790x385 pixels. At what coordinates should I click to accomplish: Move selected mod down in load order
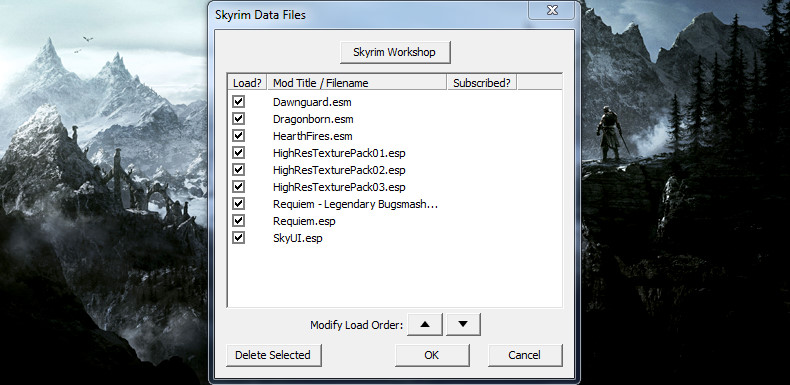click(x=463, y=325)
